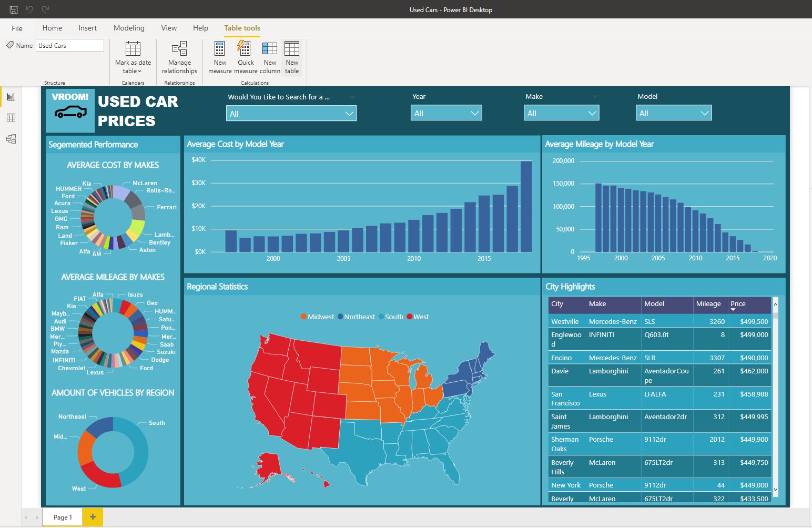Click the VROOM! car logo
Image resolution: width=812 pixels, height=528 pixels.
click(x=70, y=110)
